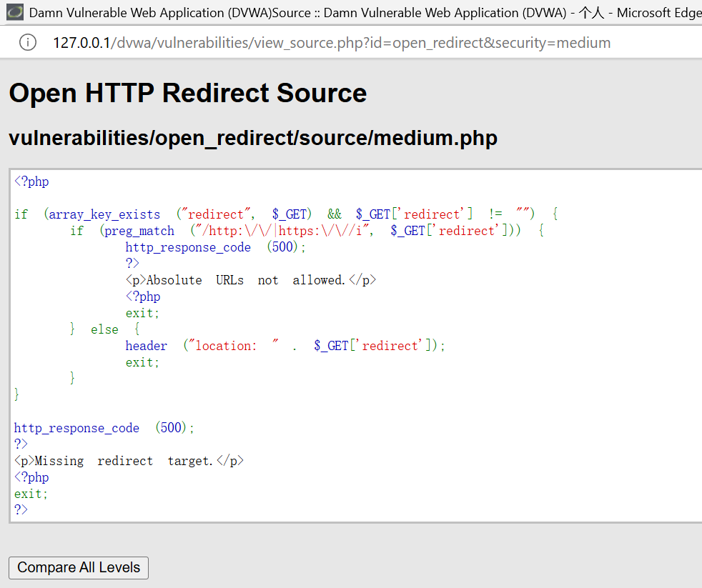Click the preg_match function call
This screenshot has height=588, width=702.
(139, 231)
